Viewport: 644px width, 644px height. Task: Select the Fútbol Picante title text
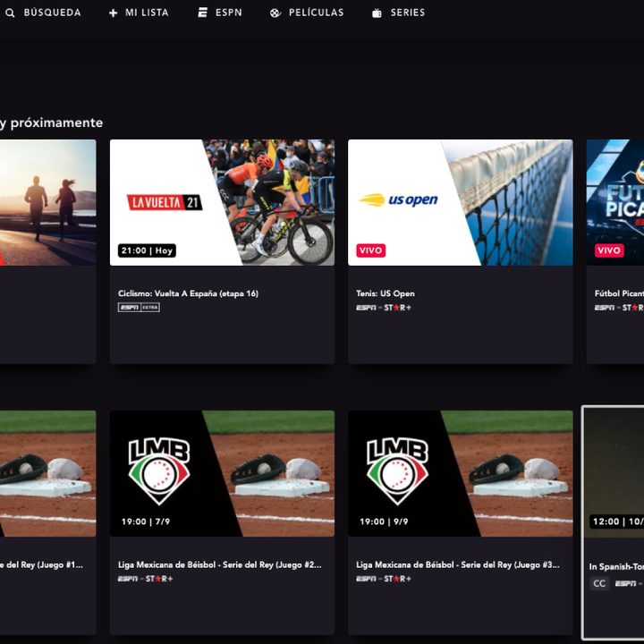[619, 293]
